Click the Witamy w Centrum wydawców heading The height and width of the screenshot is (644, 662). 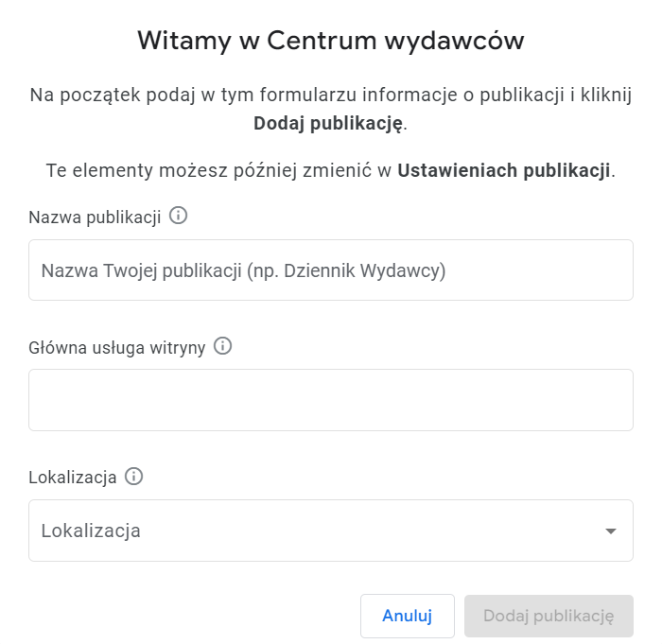click(331, 41)
